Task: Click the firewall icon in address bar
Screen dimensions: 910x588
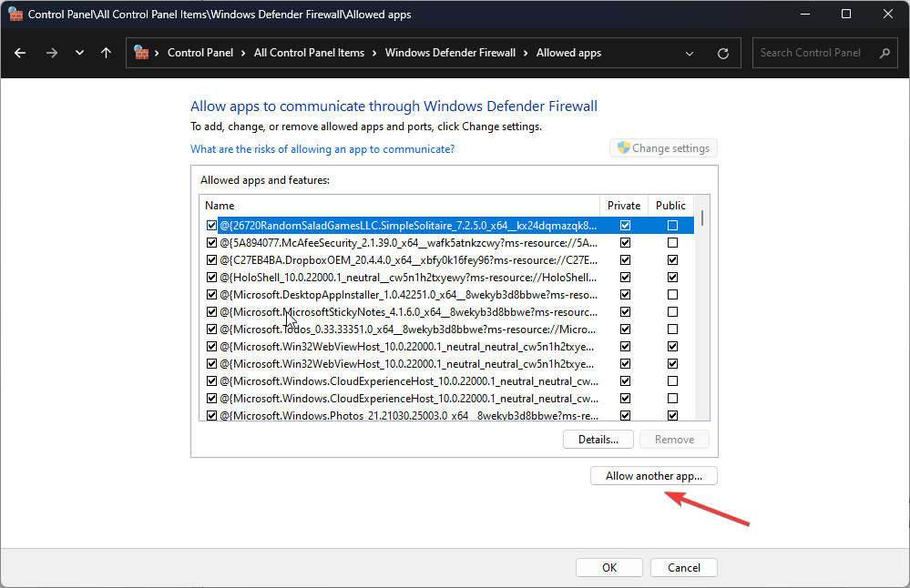Action: (x=141, y=52)
